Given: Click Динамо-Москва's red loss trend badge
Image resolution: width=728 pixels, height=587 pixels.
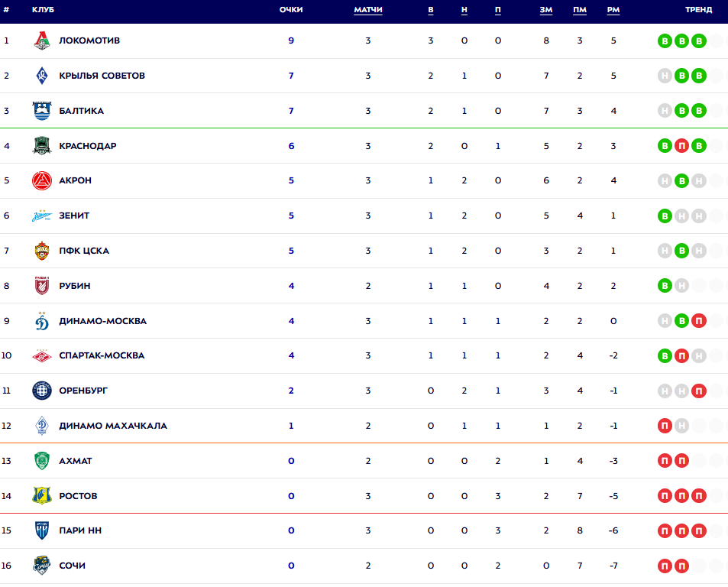Looking at the screenshot, I should point(699,321).
